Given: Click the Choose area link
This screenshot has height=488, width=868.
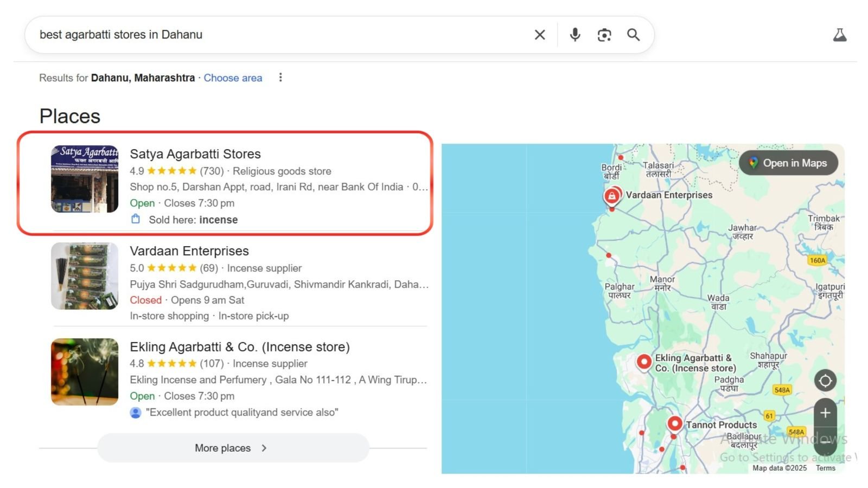Looking at the screenshot, I should (233, 78).
